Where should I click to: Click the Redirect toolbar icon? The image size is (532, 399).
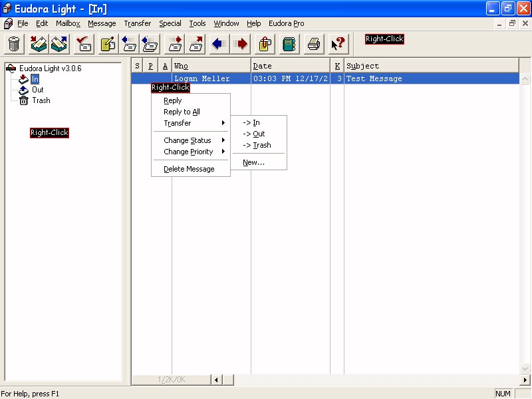click(196, 44)
